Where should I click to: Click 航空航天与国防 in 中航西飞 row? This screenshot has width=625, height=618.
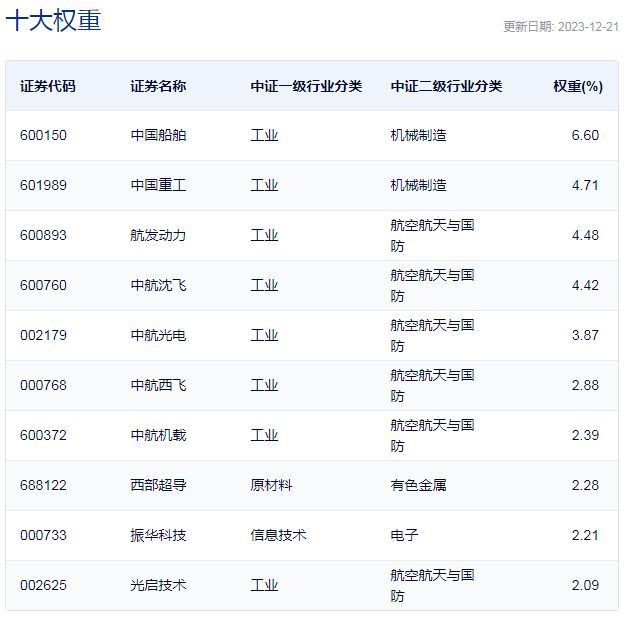(x=432, y=386)
